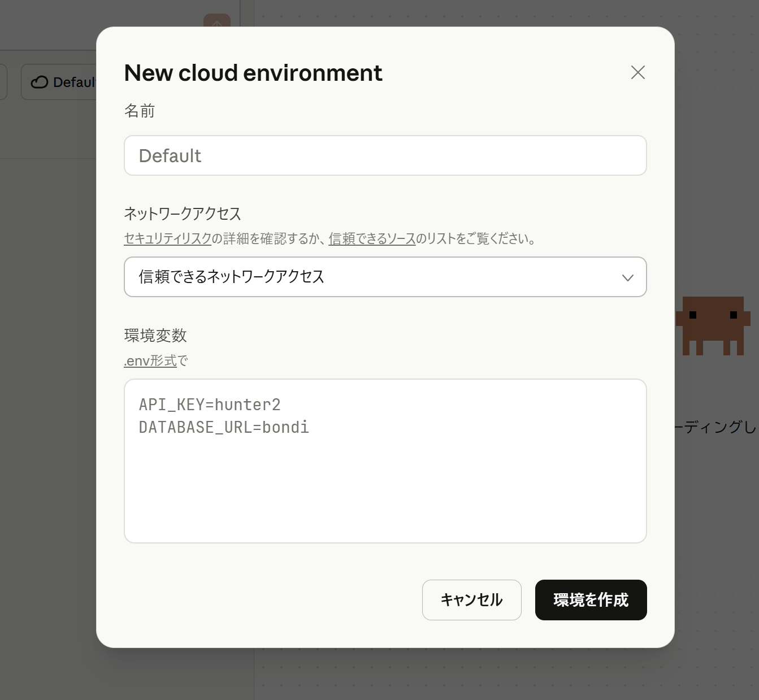
Task: Close the New cloud environment dialog
Action: pos(637,72)
